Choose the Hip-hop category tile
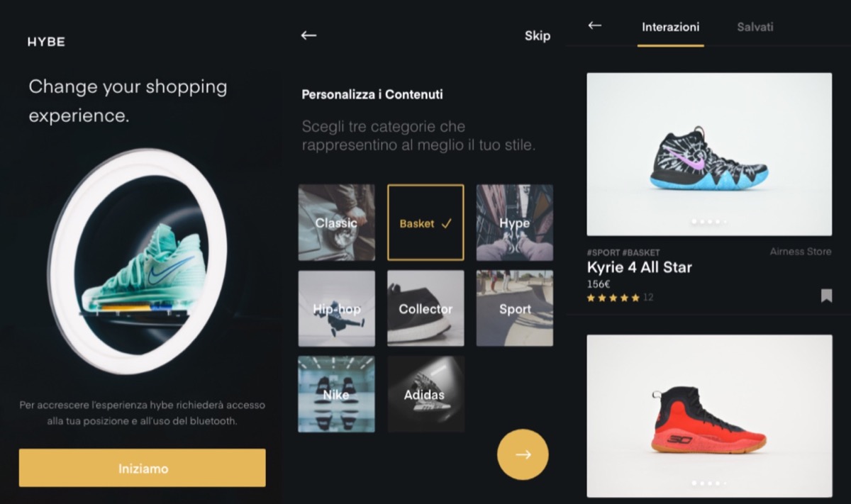This screenshot has width=851, height=504. click(x=337, y=308)
